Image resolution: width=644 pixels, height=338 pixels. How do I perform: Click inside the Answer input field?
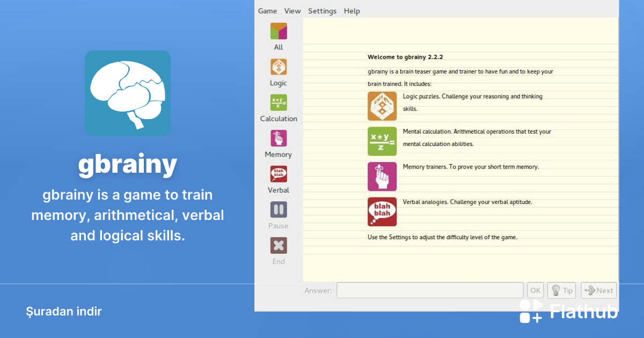coord(429,290)
